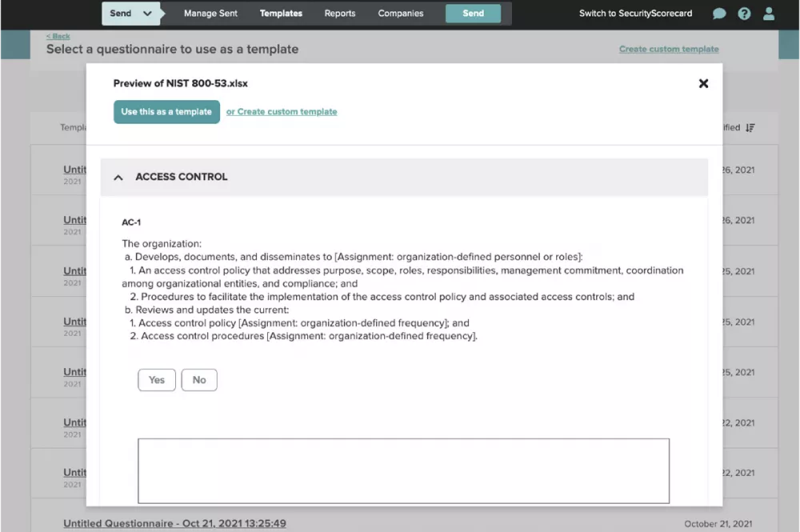
Task: Click Use this as a template
Action: click(166, 112)
